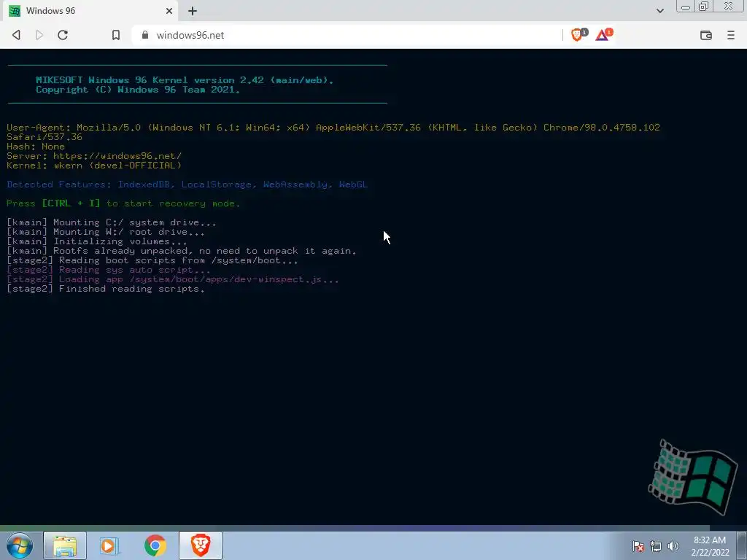The height and width of the screenshot is (560, 747).
Task: Click 'Server: https://windows96.net/' line
Action: coord(94,156)
